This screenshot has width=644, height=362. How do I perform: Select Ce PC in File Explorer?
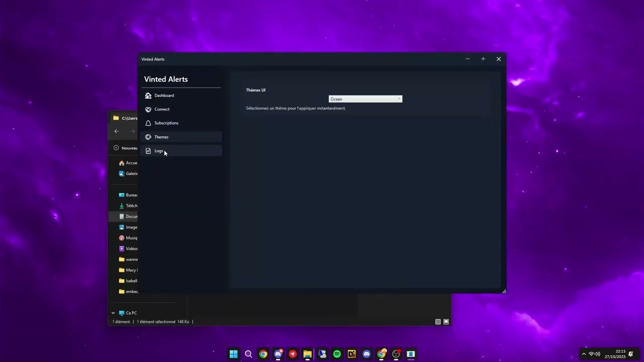pos(128,313)
